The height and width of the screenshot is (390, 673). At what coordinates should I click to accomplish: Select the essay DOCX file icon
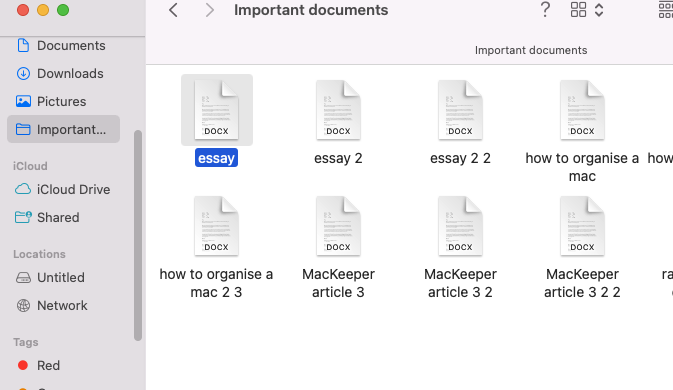[x=216, y=110]
